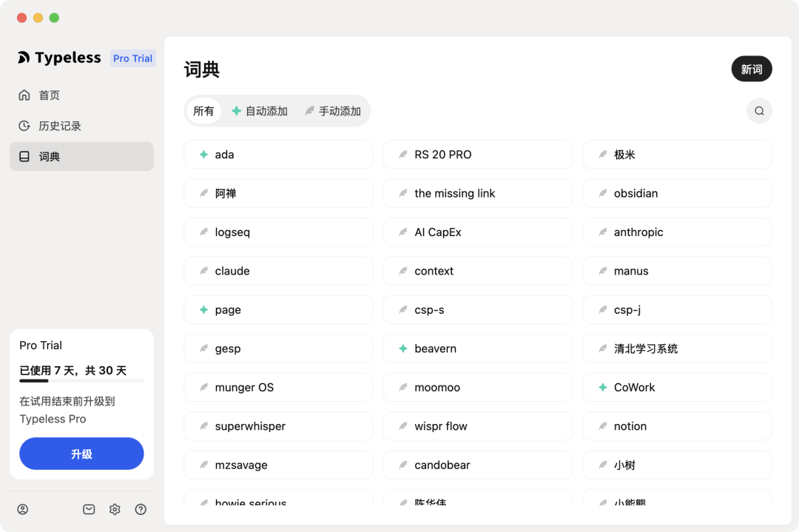Image resolution: width=799 pixels, height=532 pixels.
Task: Open the mzsavage entry
Action: 278,465
